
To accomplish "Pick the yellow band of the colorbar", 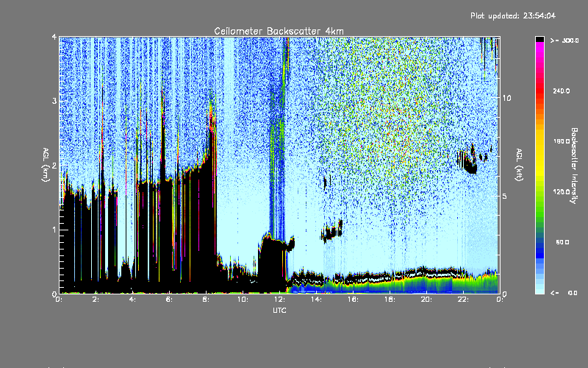I will pos(539,154).
